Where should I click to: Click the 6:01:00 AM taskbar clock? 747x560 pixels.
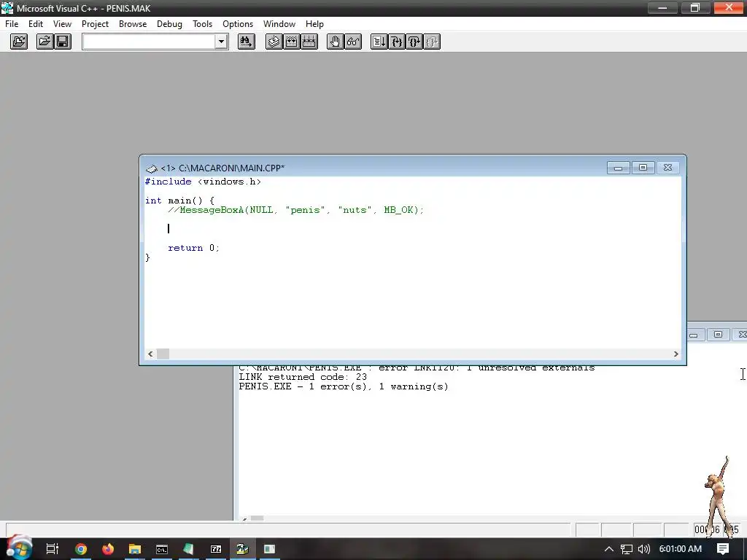click(681, 549)
